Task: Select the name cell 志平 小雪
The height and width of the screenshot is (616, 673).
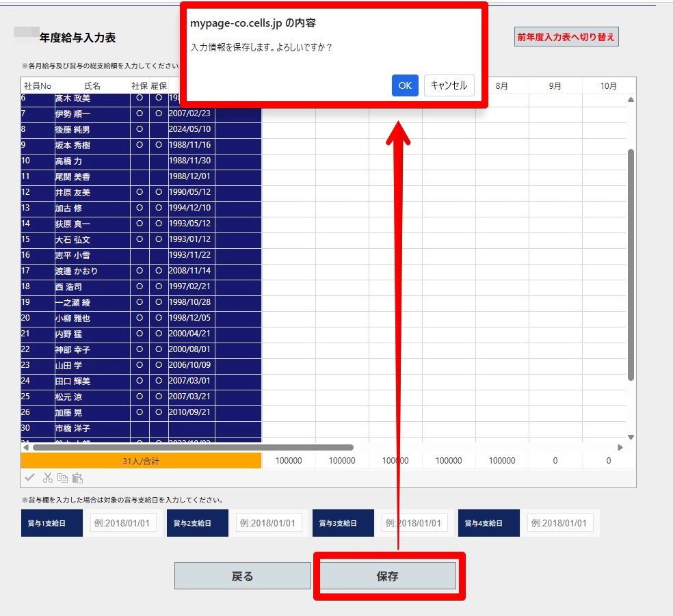Action: tap(92, 255)
